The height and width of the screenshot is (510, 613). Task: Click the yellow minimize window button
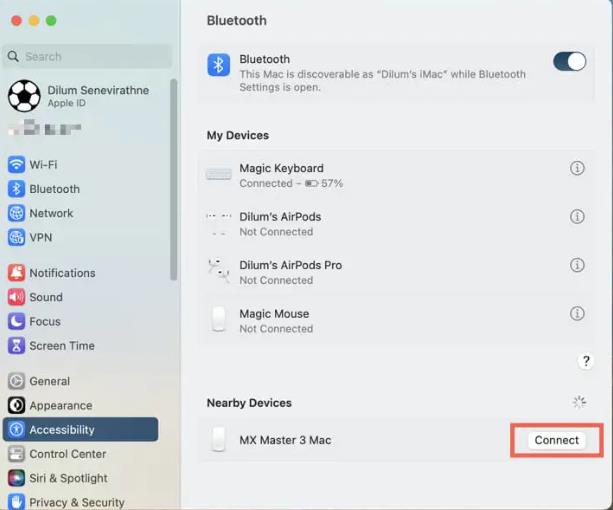(x=34, y=20)
